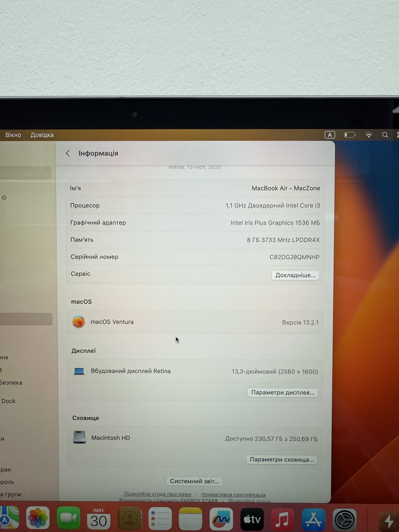Open Notes from the Dock
This screenshot has width=399, height=532.
(x=191, y=518)
